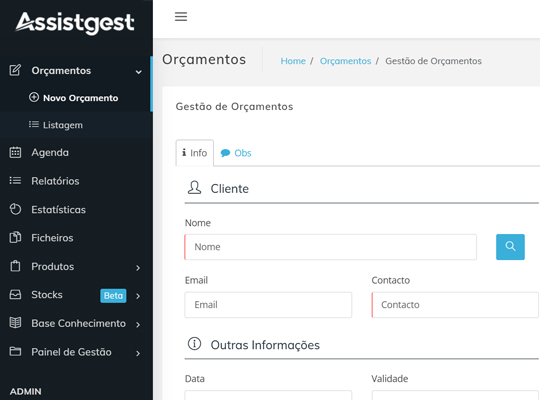Click the Data field label
The width and height of the screenshot is (540, 400).
click(x=195, y=379)
